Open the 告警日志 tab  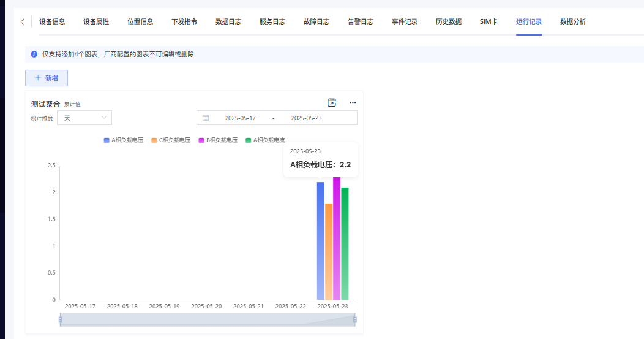pyautogui.click(x=361, y=22)
